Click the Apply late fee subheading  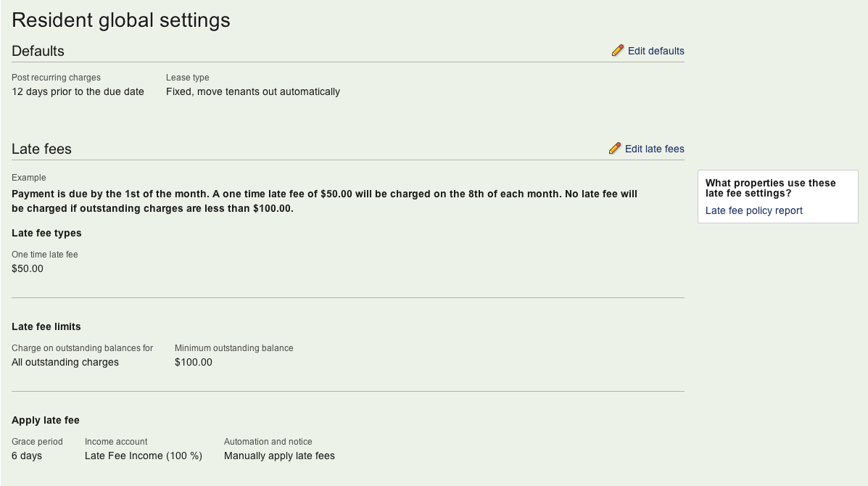click(46, 420)
